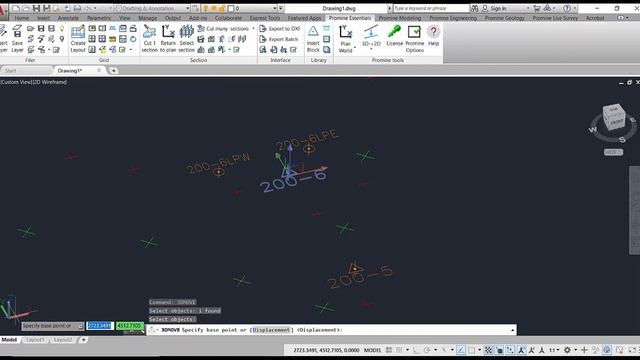Click Export Batch
640x360 pixels.
pyautogui.click(x=279, y=39)
